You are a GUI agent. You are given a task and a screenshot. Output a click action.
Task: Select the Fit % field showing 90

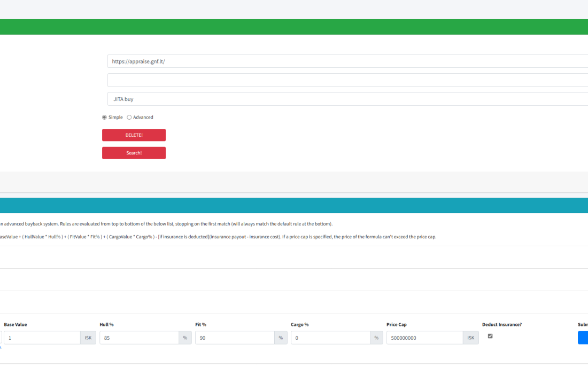(234, 338)
